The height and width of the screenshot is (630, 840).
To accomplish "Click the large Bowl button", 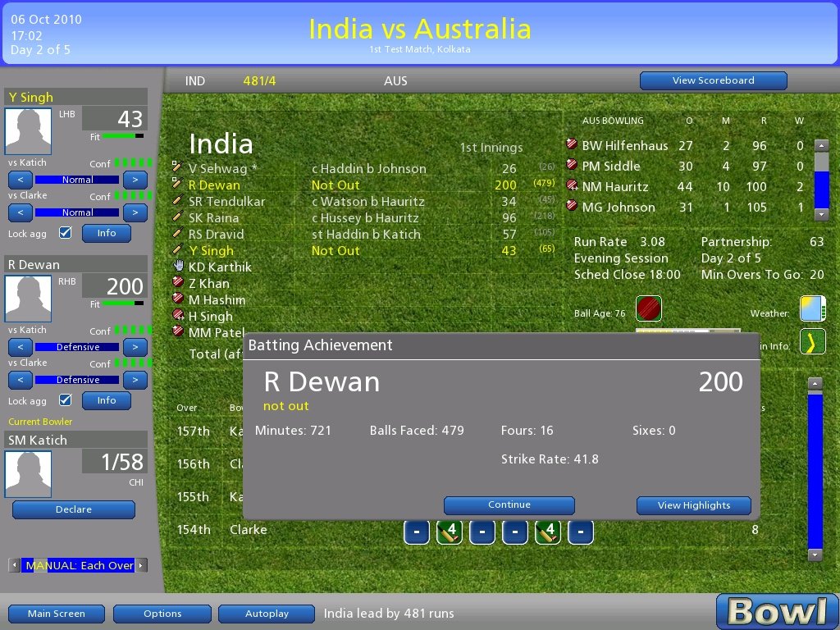I will (777, 611).
